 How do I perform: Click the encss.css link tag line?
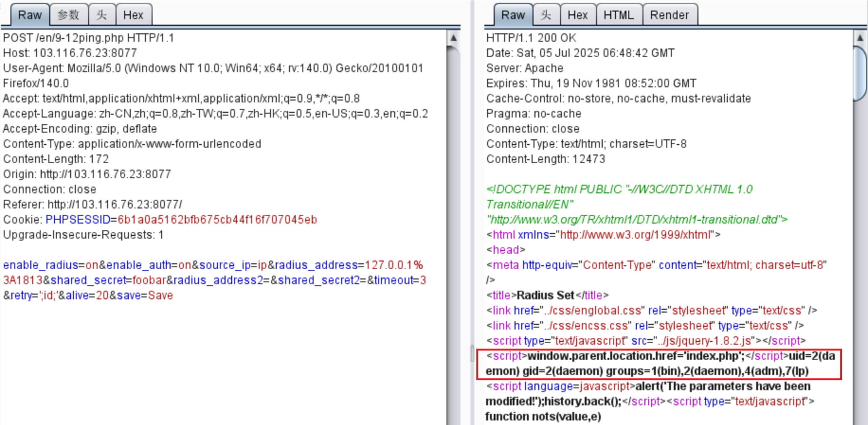coord(645,326)
